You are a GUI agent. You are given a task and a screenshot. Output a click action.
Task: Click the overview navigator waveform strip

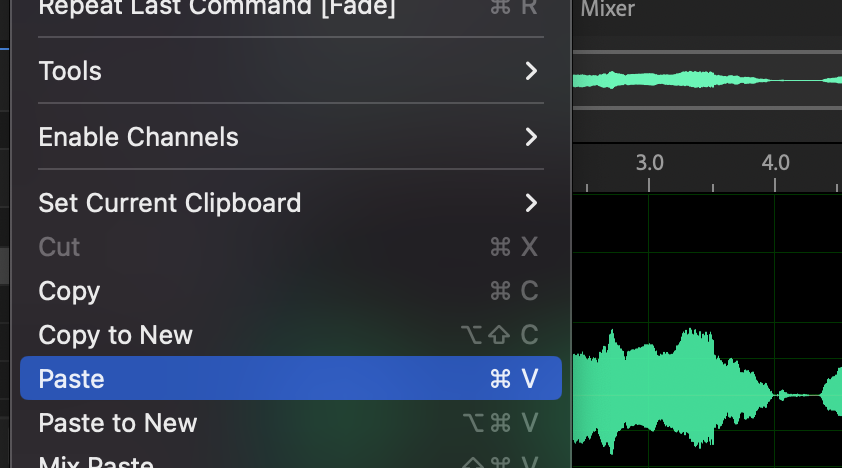[x=707, y=80]
